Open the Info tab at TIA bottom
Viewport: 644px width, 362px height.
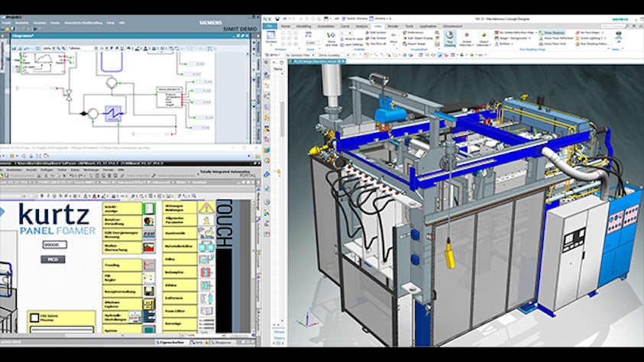pos(199,342)
